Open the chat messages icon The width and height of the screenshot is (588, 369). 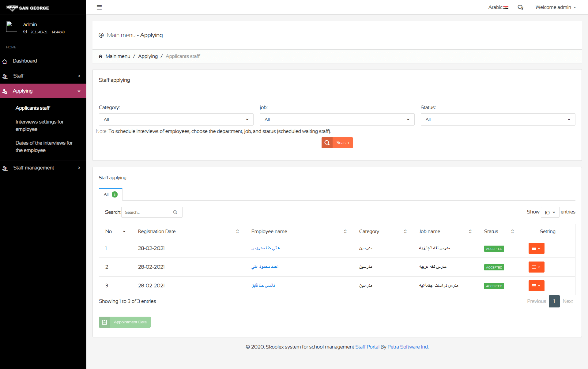click(520, 7)
